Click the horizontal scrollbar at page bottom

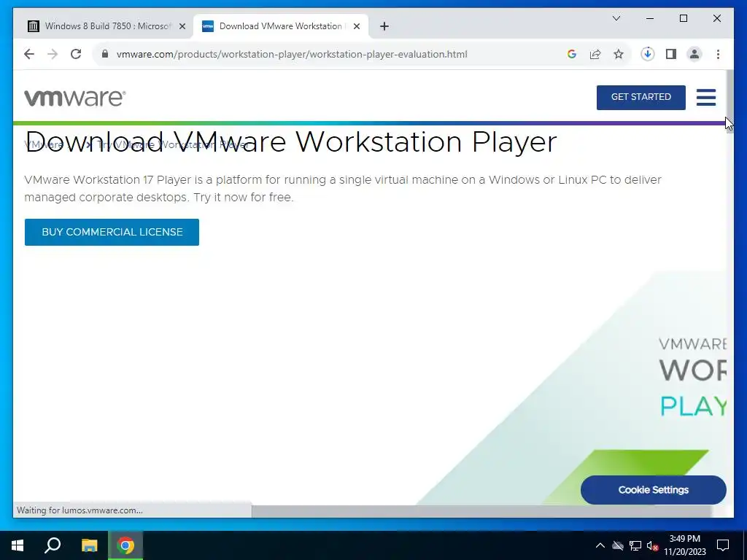[481, 511]
